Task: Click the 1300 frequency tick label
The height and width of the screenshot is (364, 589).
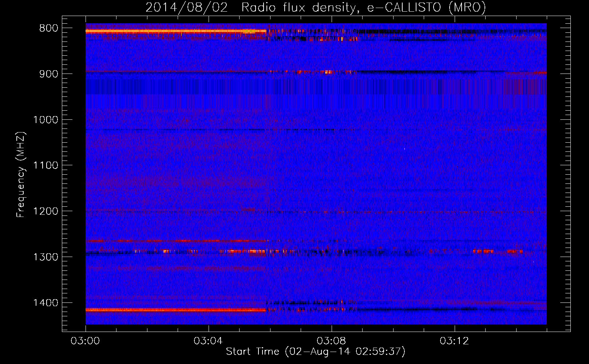Action: click(46, 257)
